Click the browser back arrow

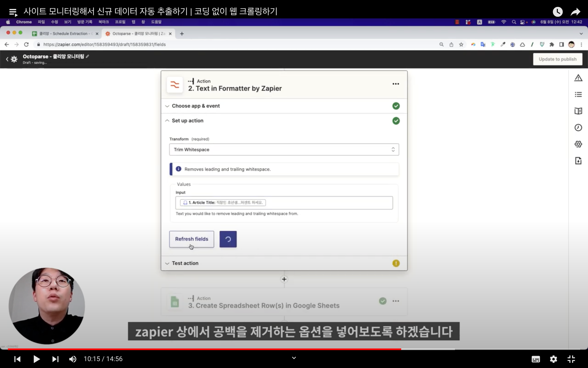coord(7,45)
